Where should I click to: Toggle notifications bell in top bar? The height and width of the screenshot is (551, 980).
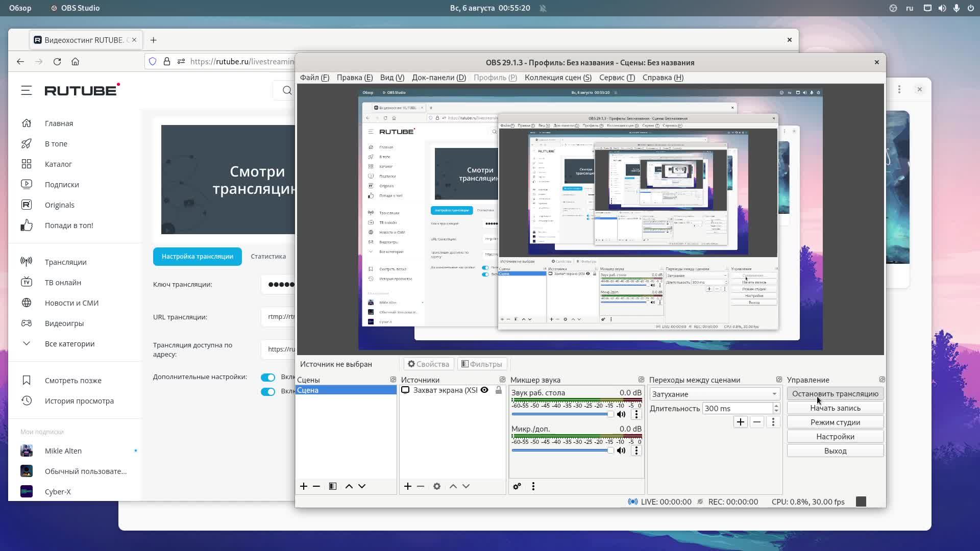(543, 8)
